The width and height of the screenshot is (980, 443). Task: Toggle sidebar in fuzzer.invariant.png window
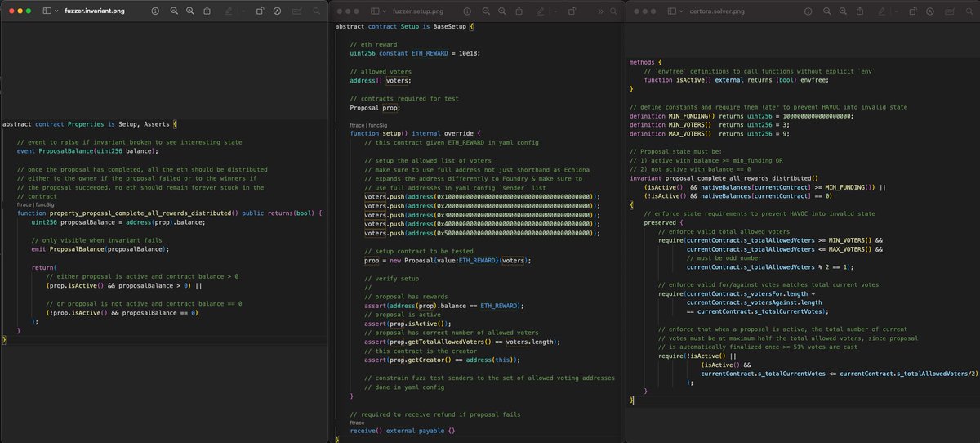click(47, 11)
